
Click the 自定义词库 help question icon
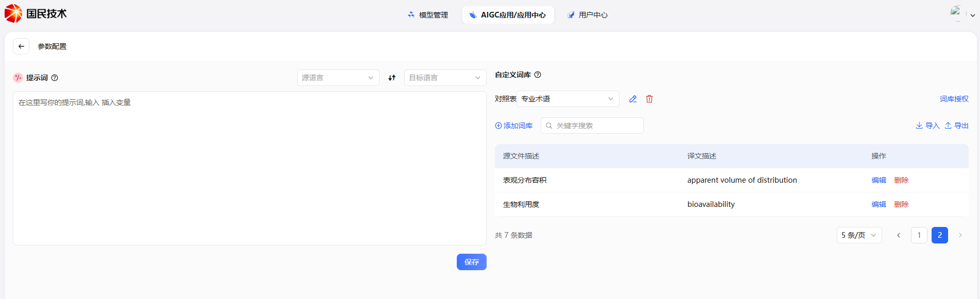point(538,75)
